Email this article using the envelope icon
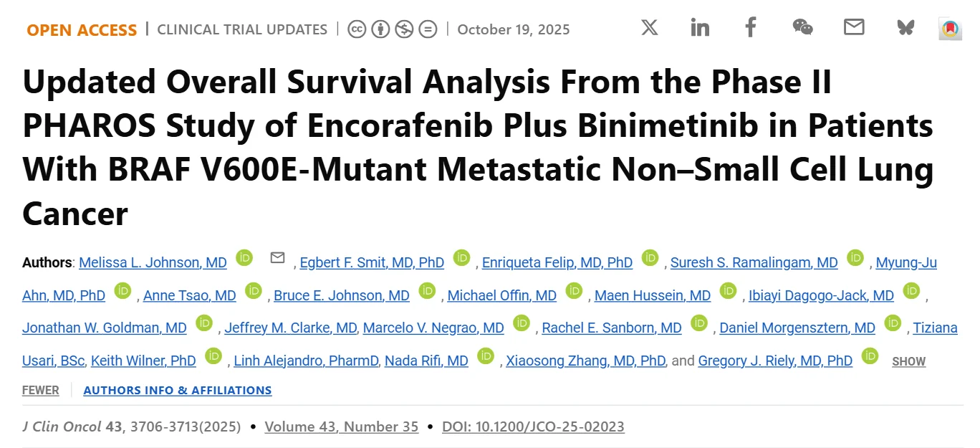This screenshot has width=980, height=448. (x=854, y=28)
